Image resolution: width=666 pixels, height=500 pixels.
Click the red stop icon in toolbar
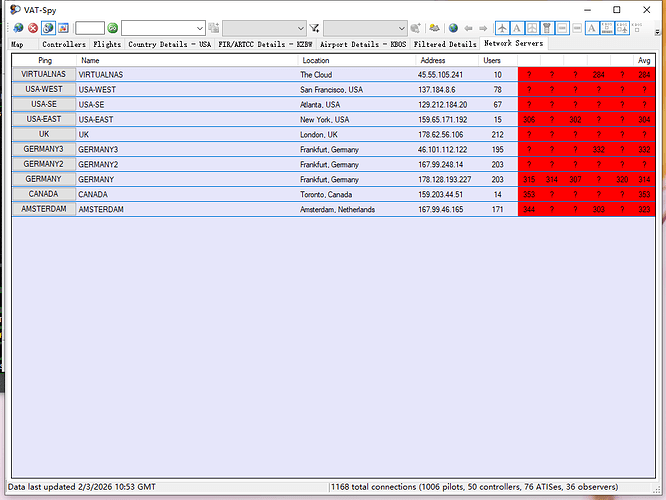tap(33, 28)
